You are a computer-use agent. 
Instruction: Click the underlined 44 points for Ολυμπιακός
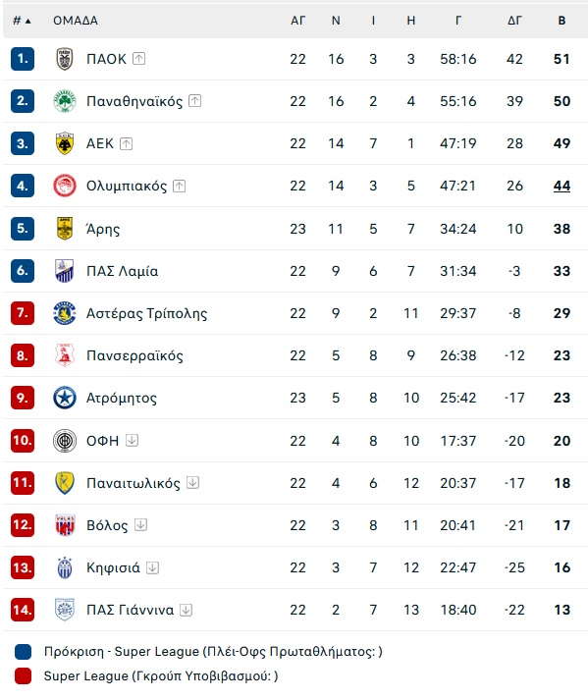click(x=562, y=186)
